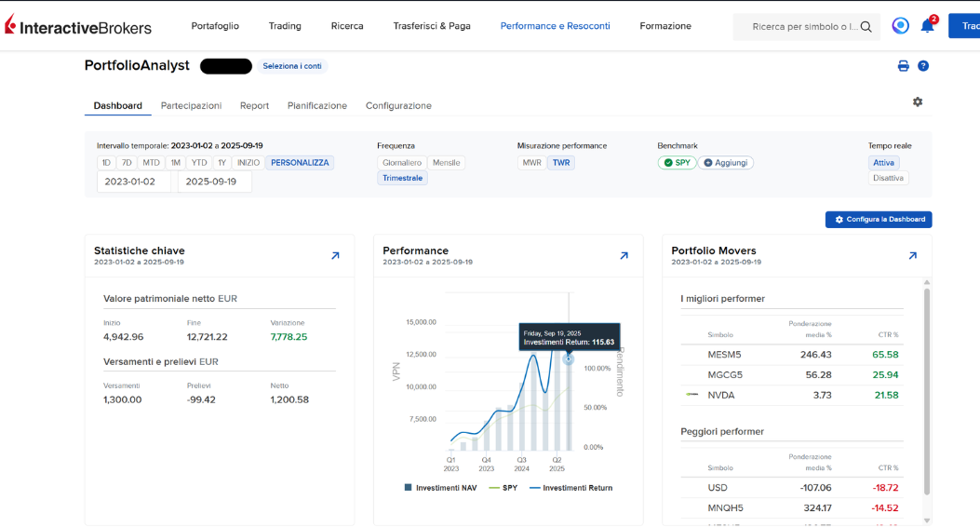Click the settings gear icon below header
The image size is (980, 527).
point(918,101)
